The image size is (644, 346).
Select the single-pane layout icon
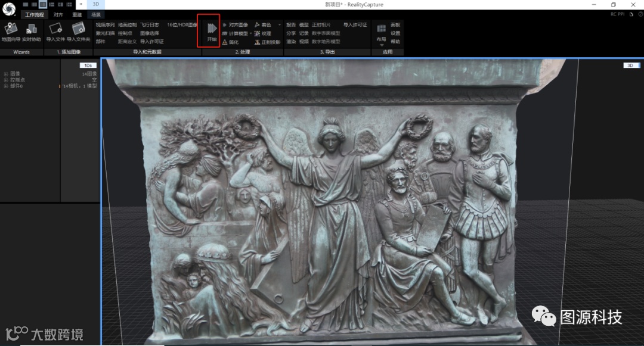(26, 5)
